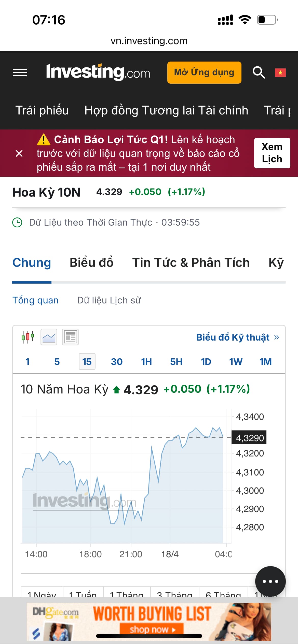This screenshot has width=298, height=644.
Task: Select the 1H chart interval
Action: pos(146,362)
